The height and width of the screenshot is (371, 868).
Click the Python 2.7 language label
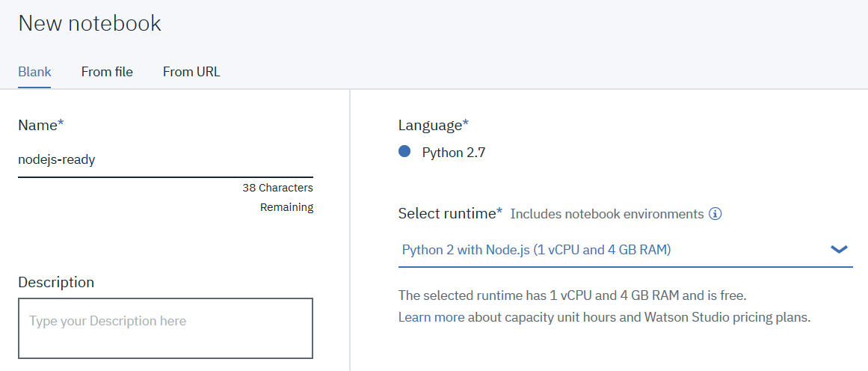[454, 153]
